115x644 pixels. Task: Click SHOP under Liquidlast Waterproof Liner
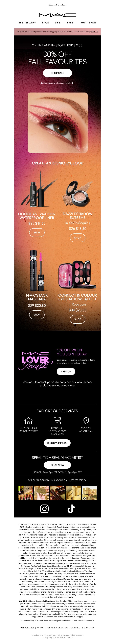coord(37,232)
